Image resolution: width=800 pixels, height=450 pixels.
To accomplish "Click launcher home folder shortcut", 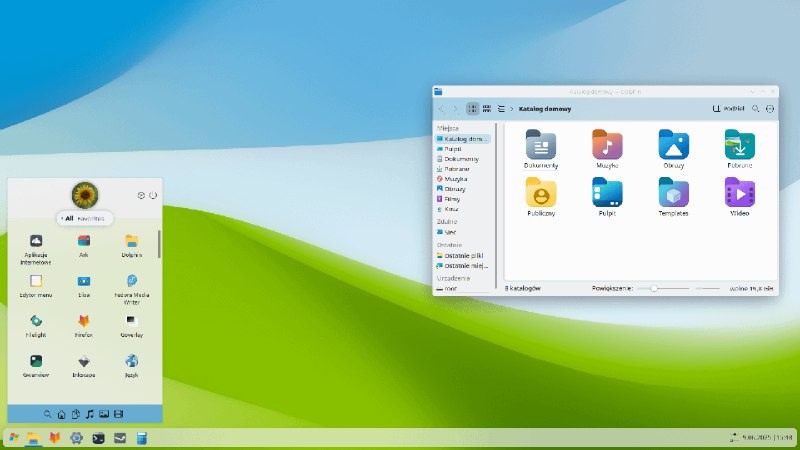I will pos(62,414).
